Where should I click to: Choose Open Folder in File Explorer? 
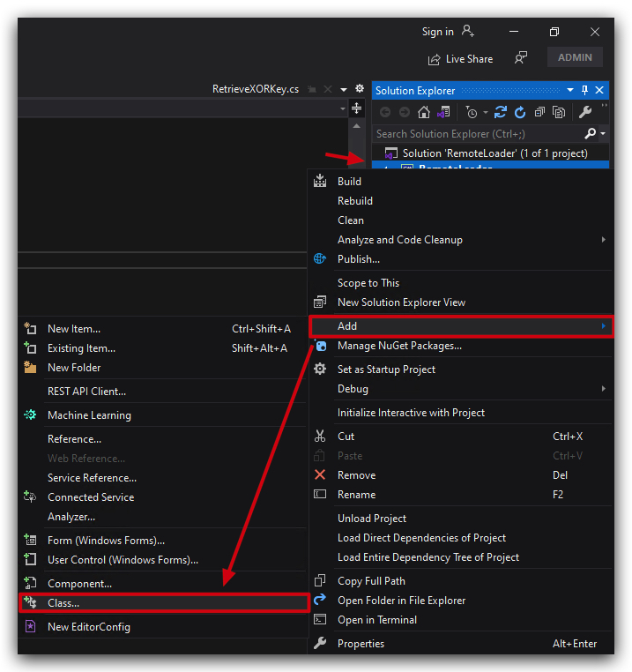[x=461, y=601]
